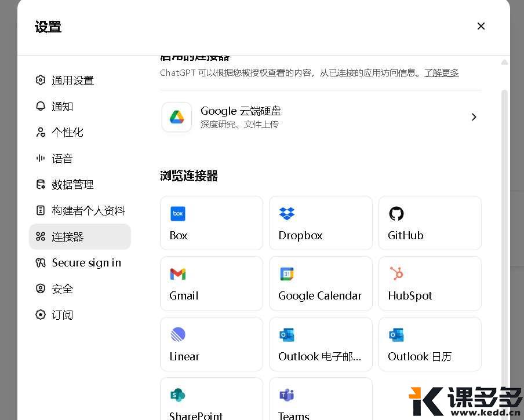Open 数据管理 data management
The image size is (524, 420).
point(79,185)
